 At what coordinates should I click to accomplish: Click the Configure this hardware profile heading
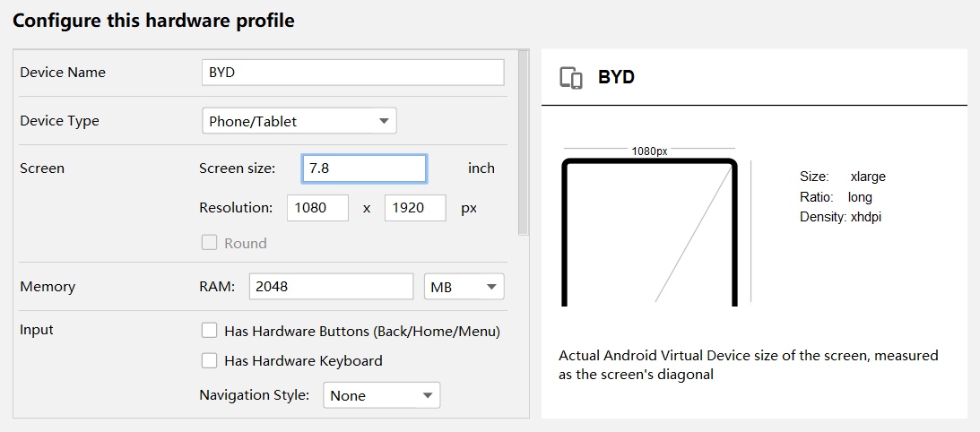tap(153, 21)
